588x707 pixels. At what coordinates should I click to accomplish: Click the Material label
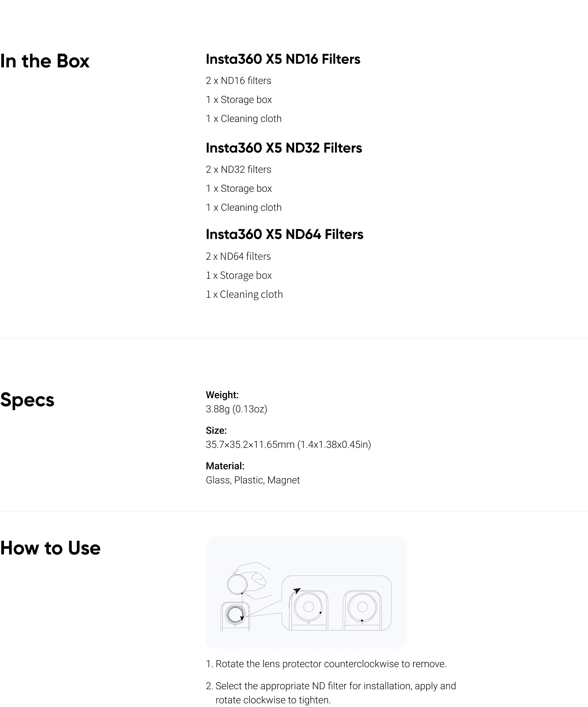(225, 466)
